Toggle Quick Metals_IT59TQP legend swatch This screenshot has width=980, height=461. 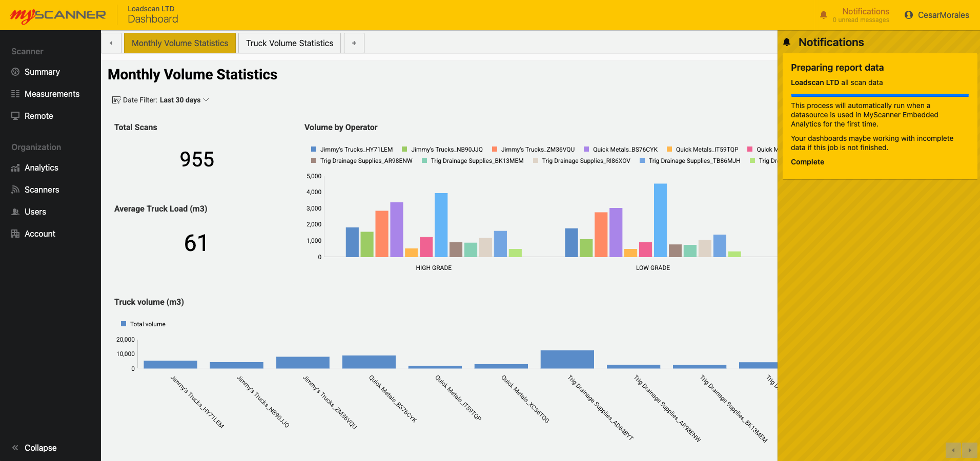tap(669, 149)
